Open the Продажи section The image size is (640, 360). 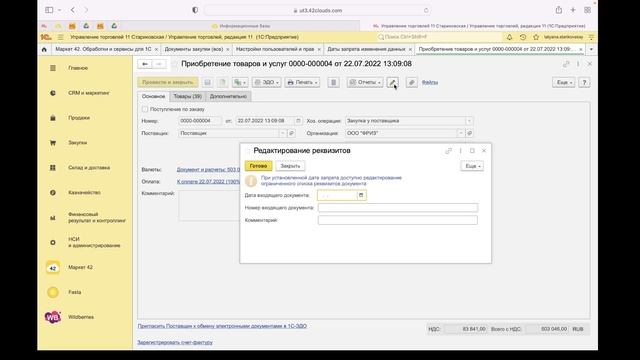(x=79, y=118)
